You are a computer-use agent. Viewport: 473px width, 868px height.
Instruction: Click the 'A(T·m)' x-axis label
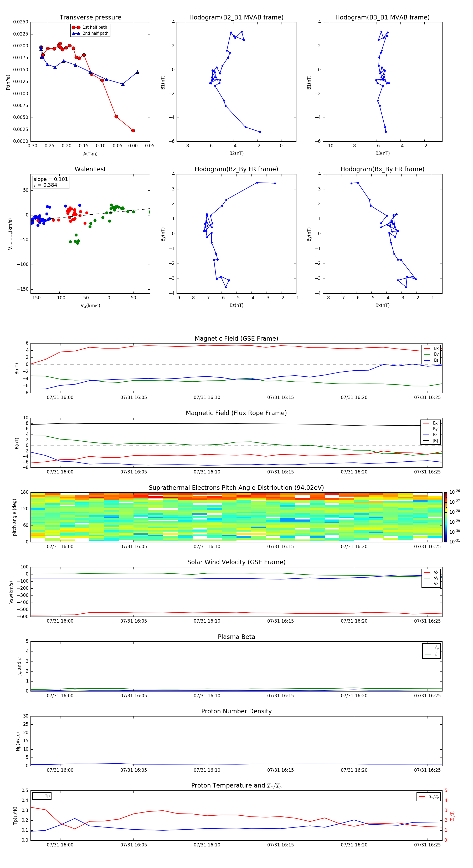(x=90, y=154)
